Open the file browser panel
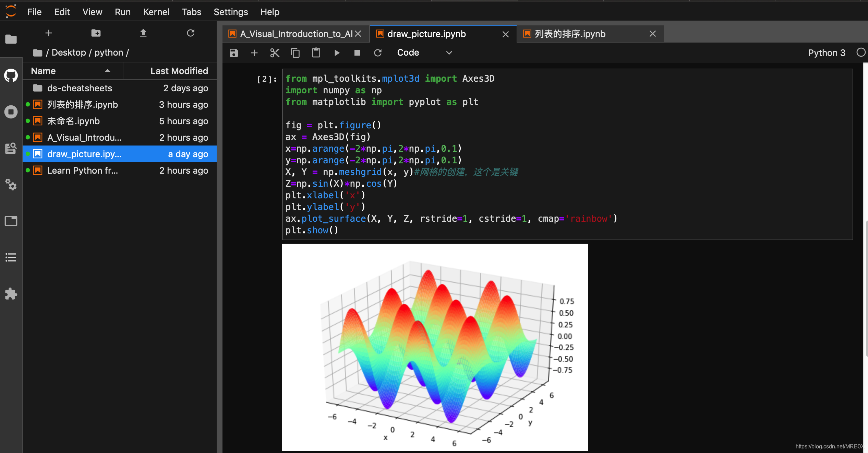The height and width of the screenshot is (453, 868). point(11,39)
